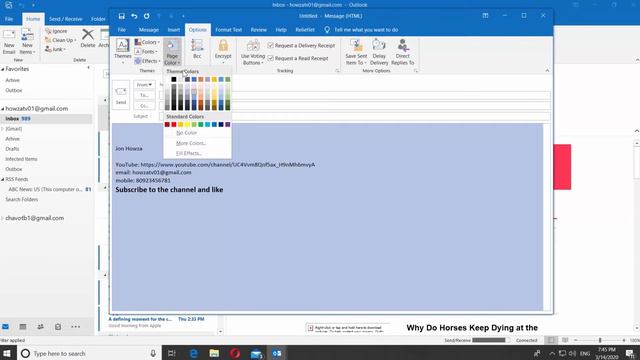Click the To button
Image resolution: width=640 pixels, height=360 pixels.
tap(144, 95)
